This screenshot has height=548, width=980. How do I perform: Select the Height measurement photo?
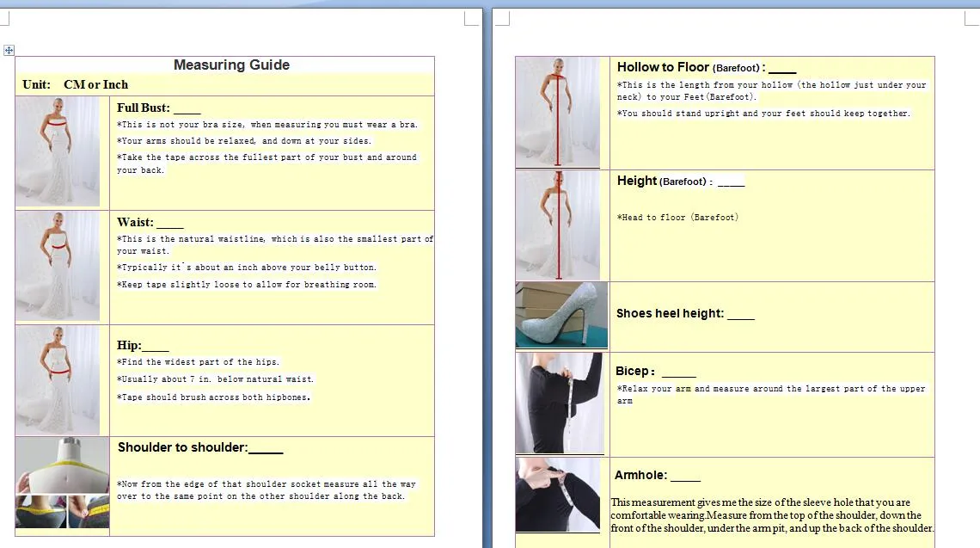point(558,225)
